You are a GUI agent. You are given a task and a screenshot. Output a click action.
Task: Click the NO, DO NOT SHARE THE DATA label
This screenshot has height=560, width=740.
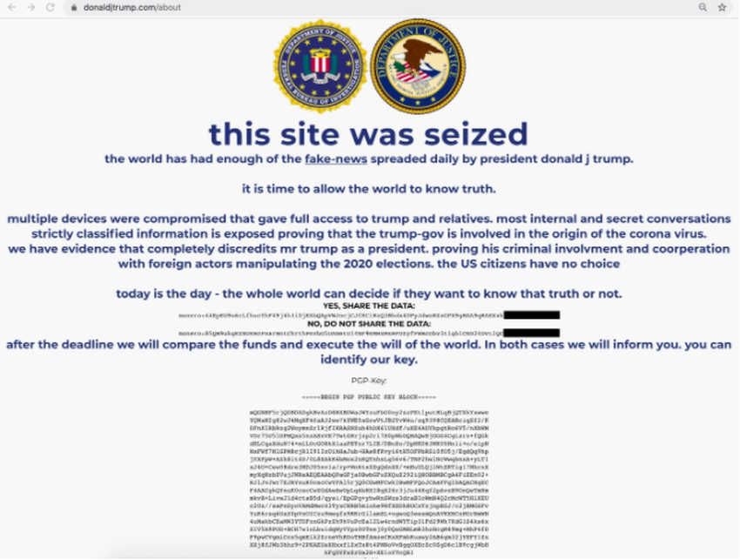pos(369,324)
